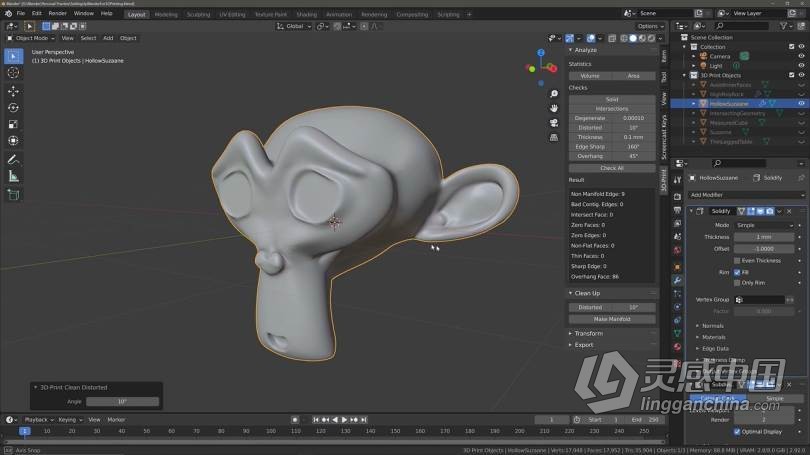Jump to start playback control
The width and height of the screenshot is (810, 455).
(x=316, y=420)
